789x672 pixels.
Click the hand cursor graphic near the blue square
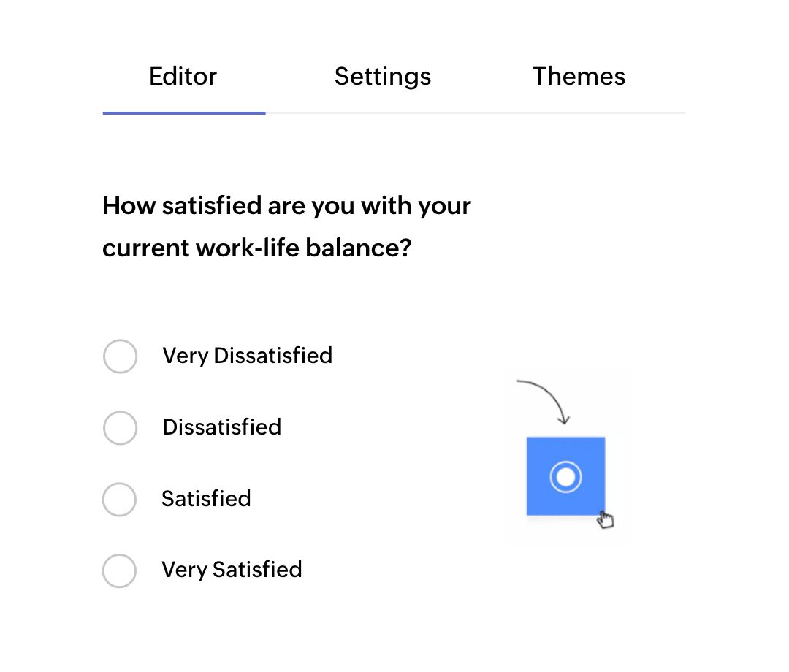click(x=606, y=519)
